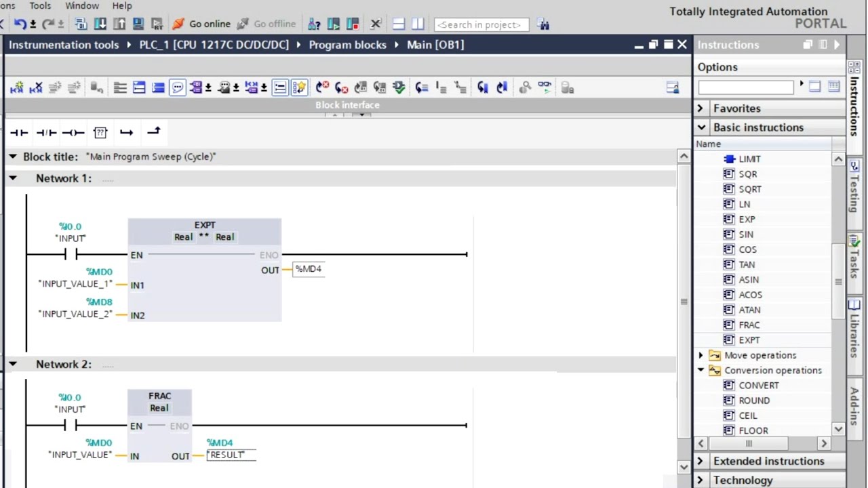The height and width of the screenshot is (488, 868).
Task: Click binoculars search icon
Action: pyautogui.click(x=543, y=24)
